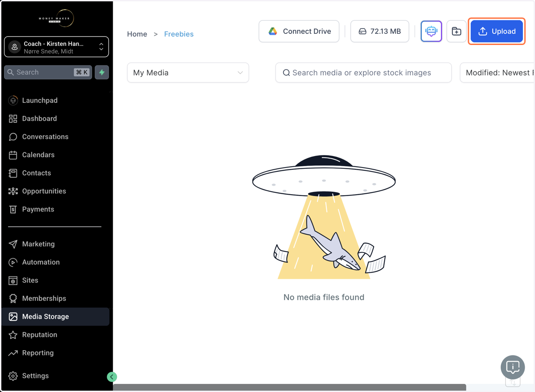Click the horizontal scrollbar at bottom

(289, 388)
